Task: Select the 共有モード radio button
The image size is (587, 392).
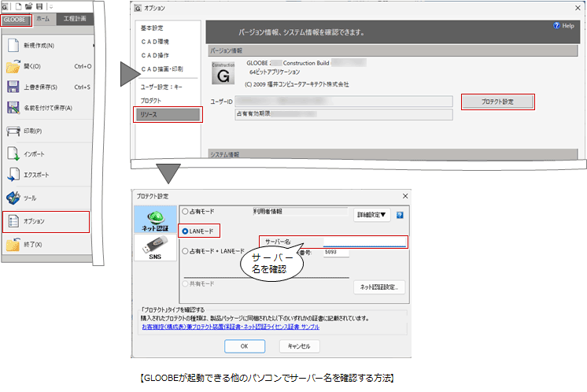Action: tap(185, 284)
